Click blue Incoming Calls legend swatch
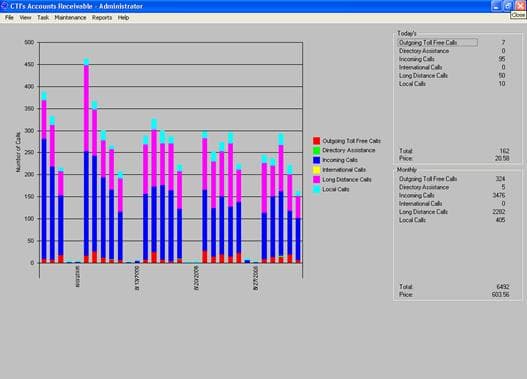Viewport: 527px width, 379px height. 317,160
